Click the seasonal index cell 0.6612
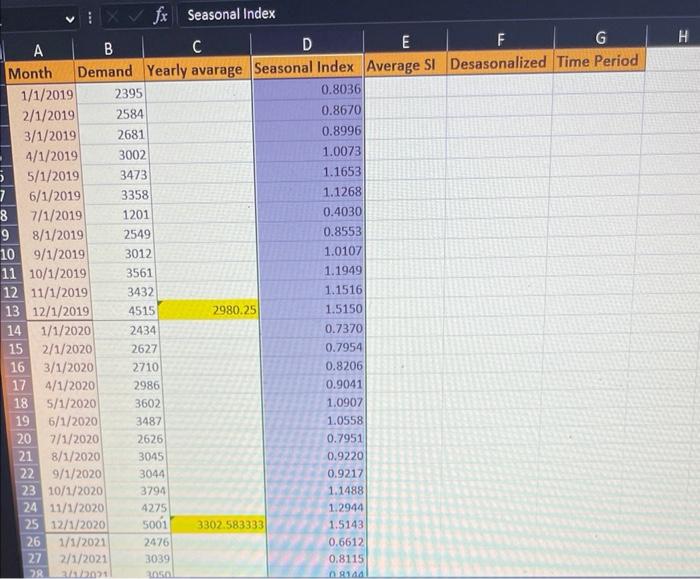This screenshot has height=579, width=700. [x=316, y=542]
